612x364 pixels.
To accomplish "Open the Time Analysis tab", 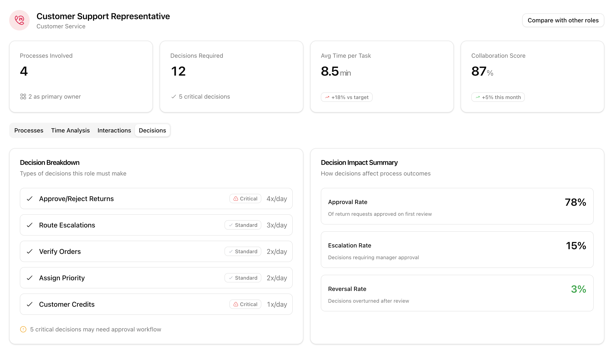I will point(70,130).
